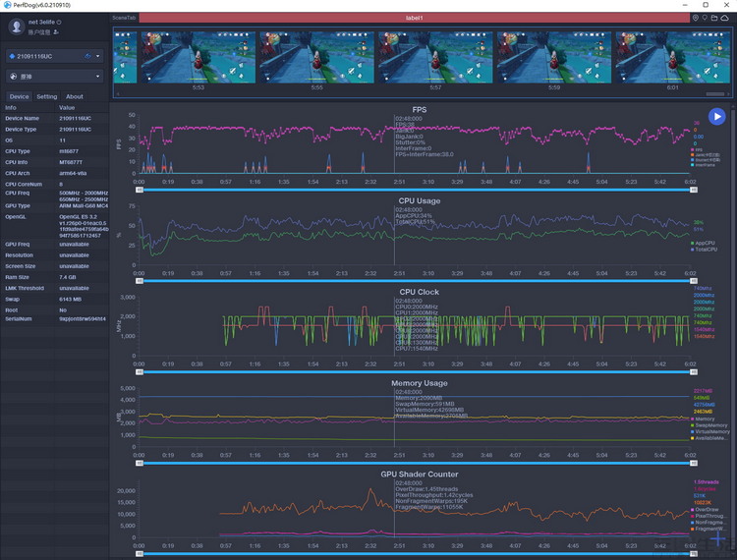
Task: Click the Ram Size value 7.4 GB
Action: (68, 277)
